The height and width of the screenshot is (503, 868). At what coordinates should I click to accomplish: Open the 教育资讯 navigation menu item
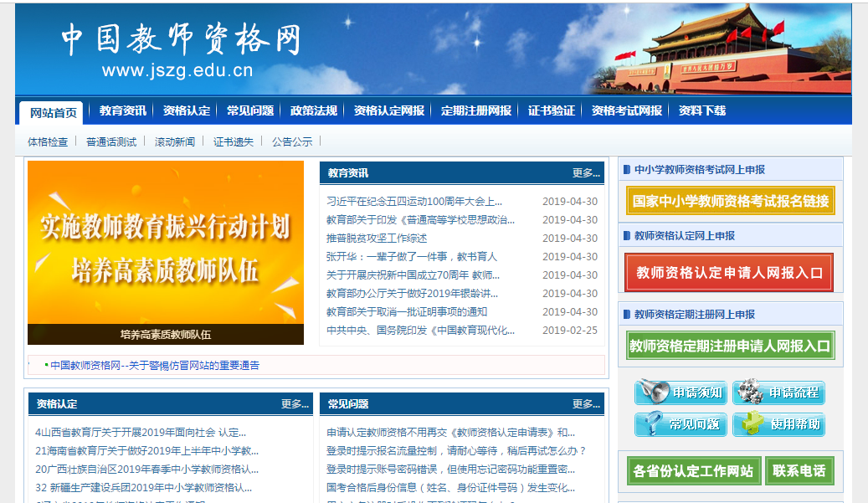(123, 110)
